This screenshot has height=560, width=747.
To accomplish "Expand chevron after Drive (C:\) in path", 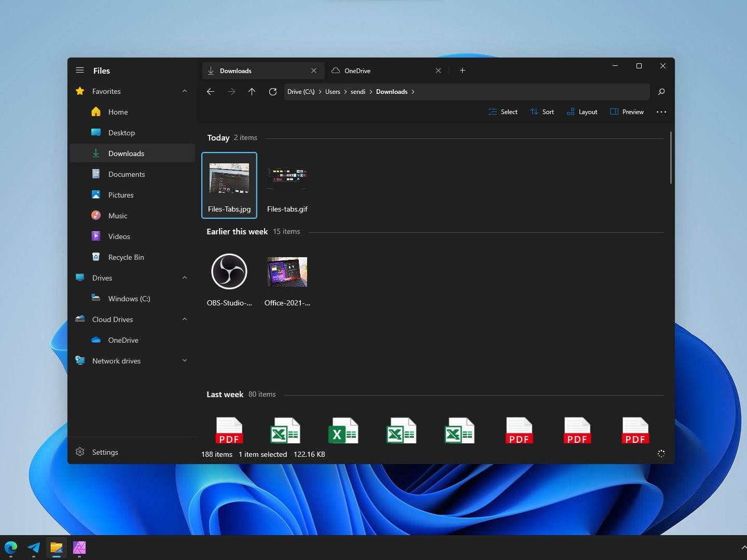I will (320, 92).
